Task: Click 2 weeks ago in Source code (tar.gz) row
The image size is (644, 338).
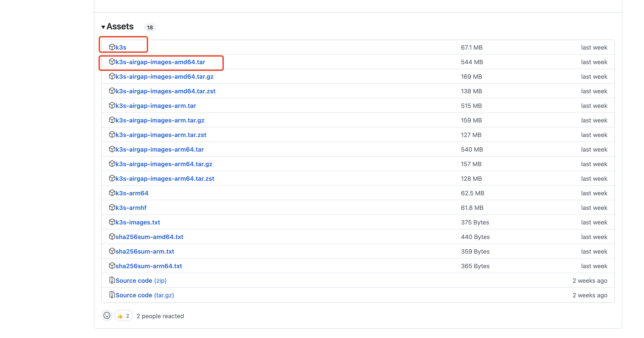Action: [x=590, y=295]
